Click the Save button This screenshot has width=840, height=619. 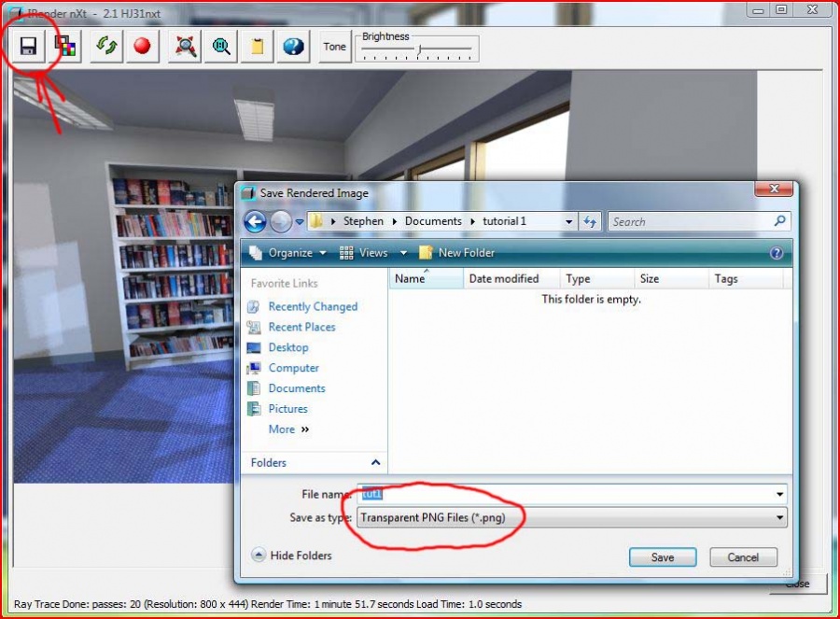662,557
